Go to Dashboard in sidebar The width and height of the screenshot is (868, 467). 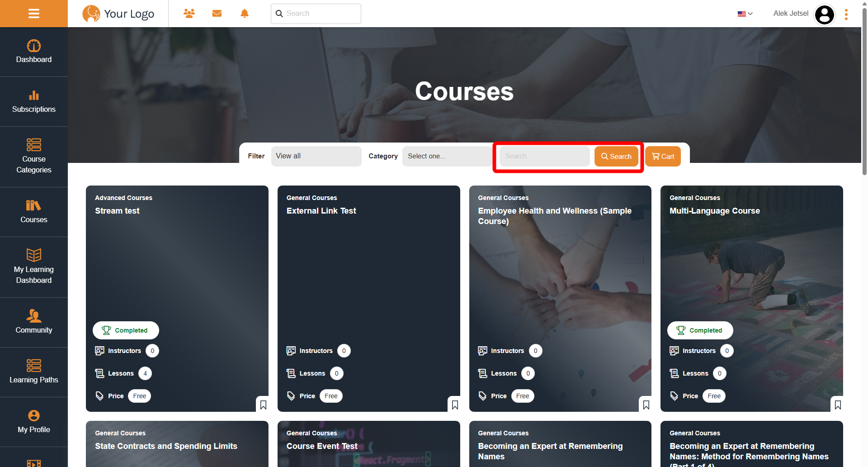click(x=34, y=52)
